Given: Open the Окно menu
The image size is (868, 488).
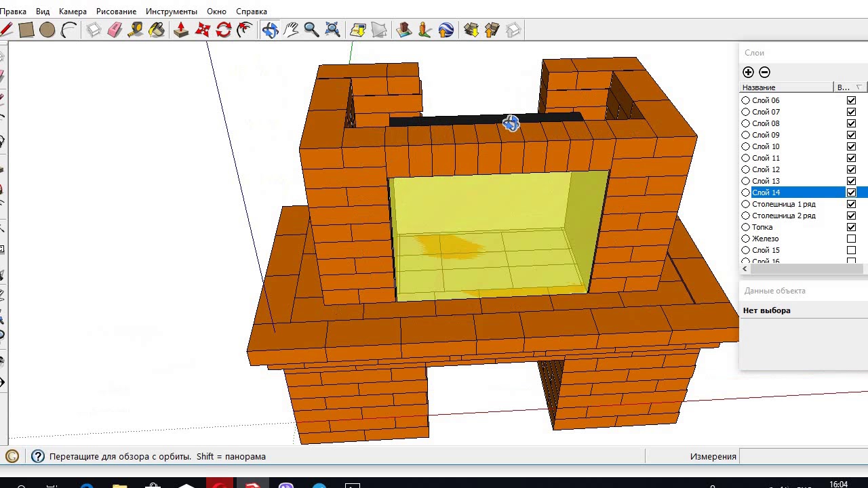Looking at the screenshot, I should [x=216, y=12].
